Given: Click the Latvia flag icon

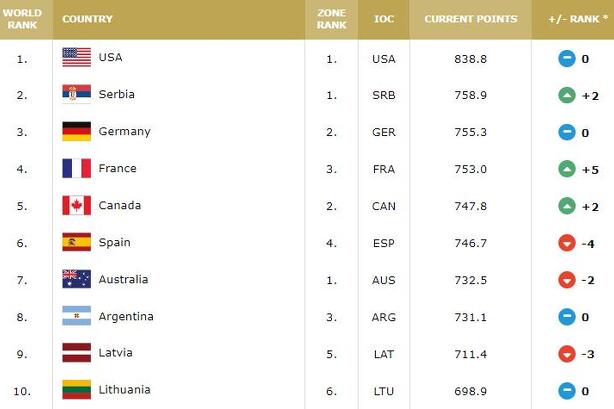Looking at the screenshot, I should pyautogui.click(x=76, y=353).
